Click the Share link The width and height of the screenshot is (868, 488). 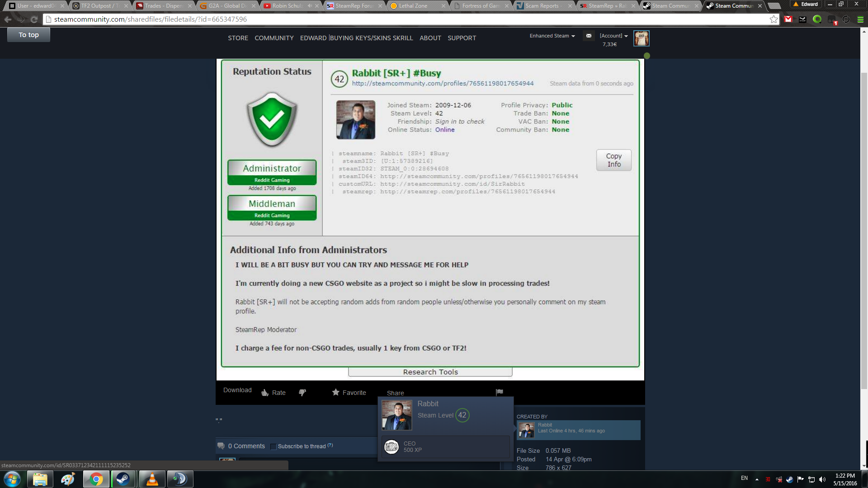395,393
